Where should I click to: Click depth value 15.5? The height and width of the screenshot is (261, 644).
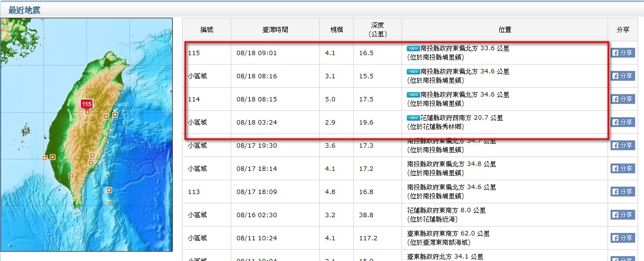click(x=366, y=76)
